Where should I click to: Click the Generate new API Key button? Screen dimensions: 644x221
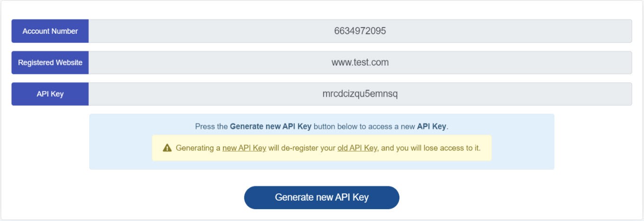click(322, 197)
